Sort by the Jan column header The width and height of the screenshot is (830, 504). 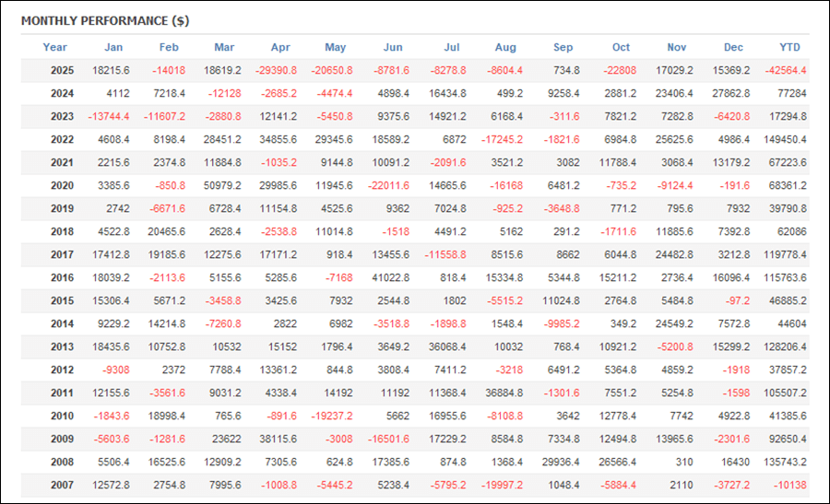click(113, 47)
